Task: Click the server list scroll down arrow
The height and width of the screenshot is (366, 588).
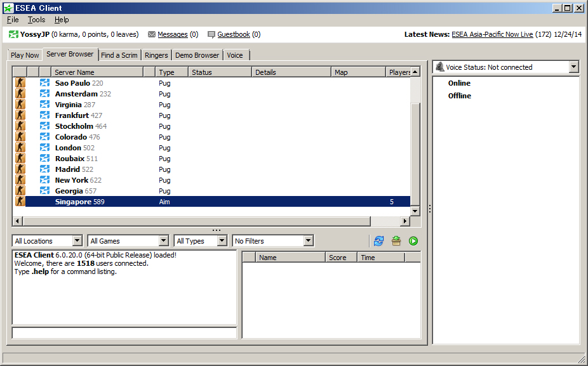Action: tap(415, 211)
